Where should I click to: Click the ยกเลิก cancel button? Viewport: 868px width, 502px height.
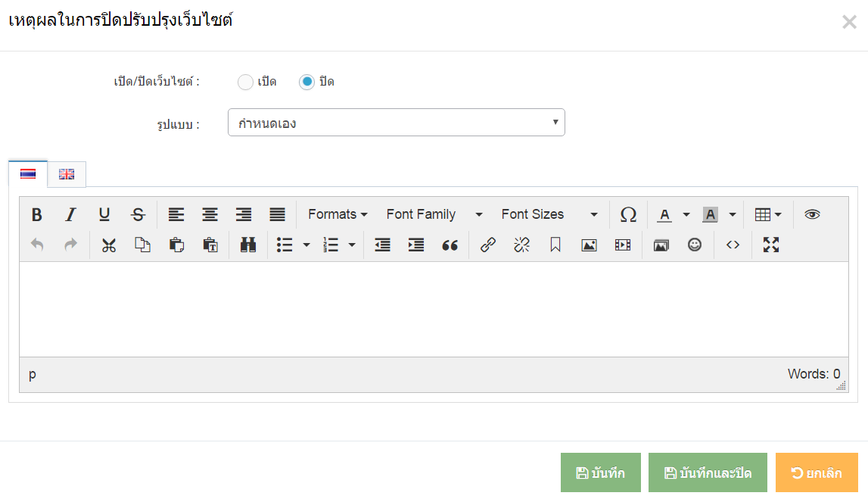[x=817, y=472]
